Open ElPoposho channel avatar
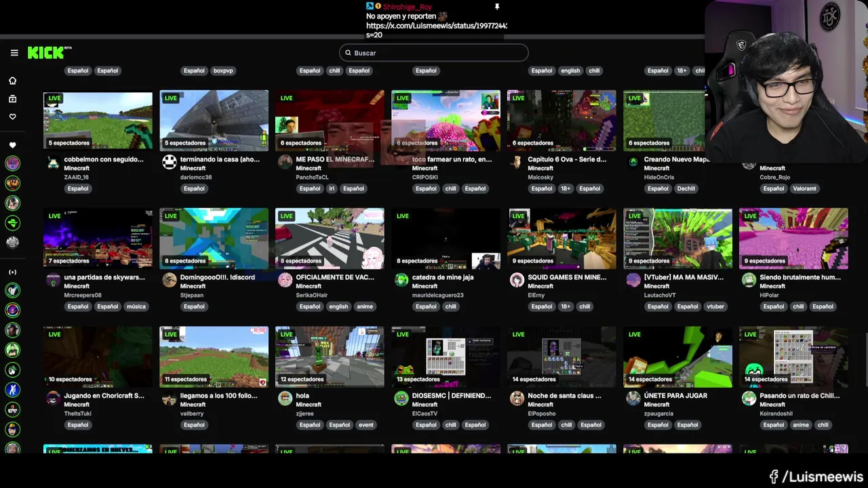This screenshot has height=488, width=868. [x=517, y=399]
